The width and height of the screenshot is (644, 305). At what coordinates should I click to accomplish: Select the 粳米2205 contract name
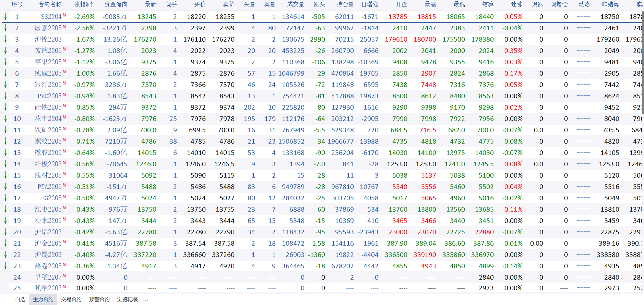pos(48,221)
